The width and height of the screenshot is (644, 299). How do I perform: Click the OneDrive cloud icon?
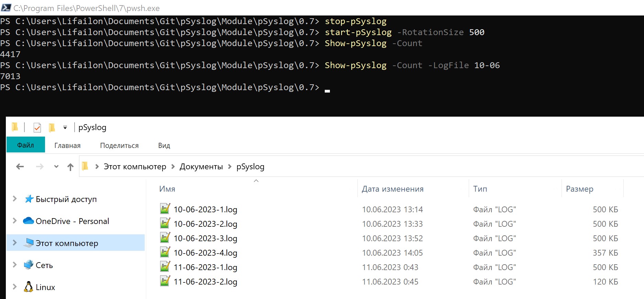29,221
